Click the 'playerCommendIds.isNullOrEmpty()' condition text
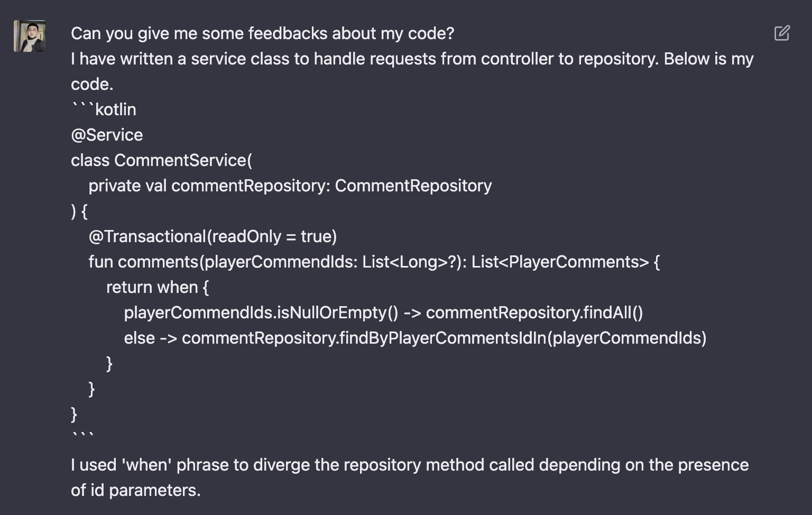The width and height of the screenshot is (812, 515). click(x=261, y=312)
